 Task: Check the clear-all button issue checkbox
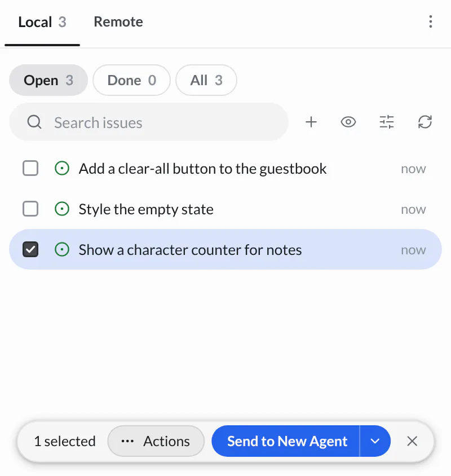pos(30,168)
